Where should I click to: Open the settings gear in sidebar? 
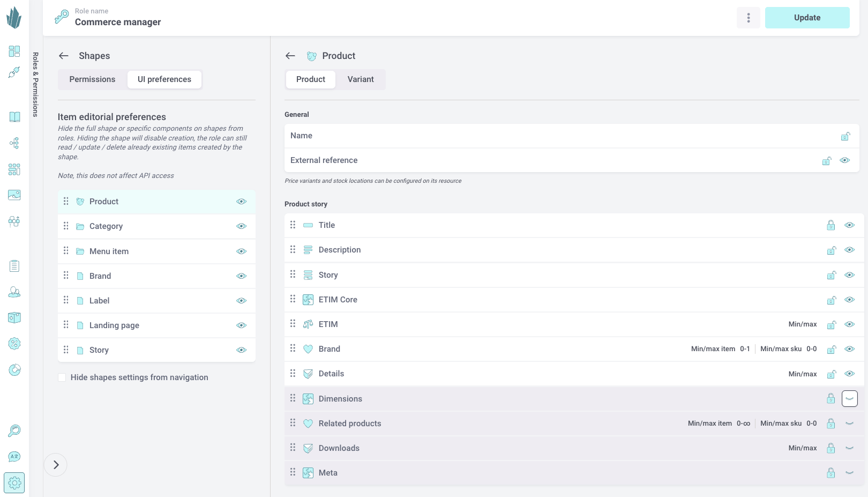click(14, 483)
